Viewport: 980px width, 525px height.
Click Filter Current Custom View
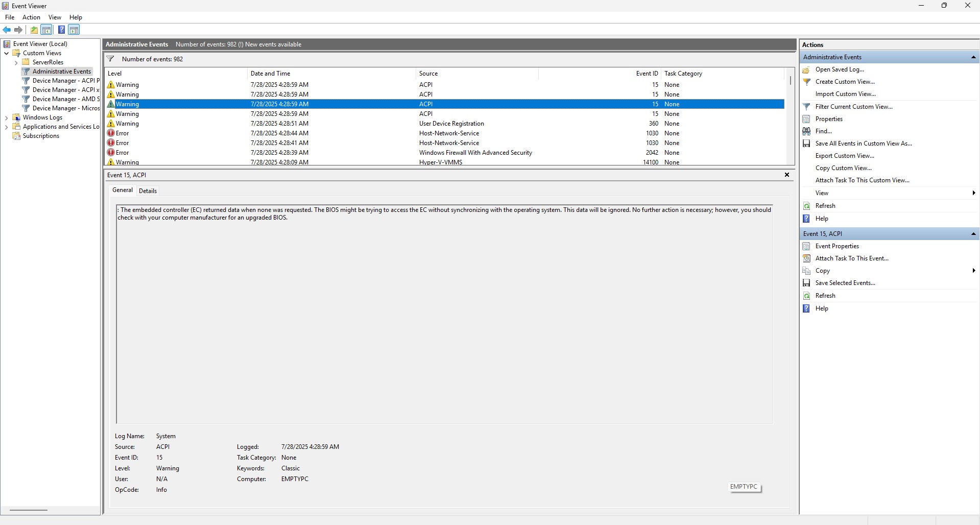[x=854, y=106]
